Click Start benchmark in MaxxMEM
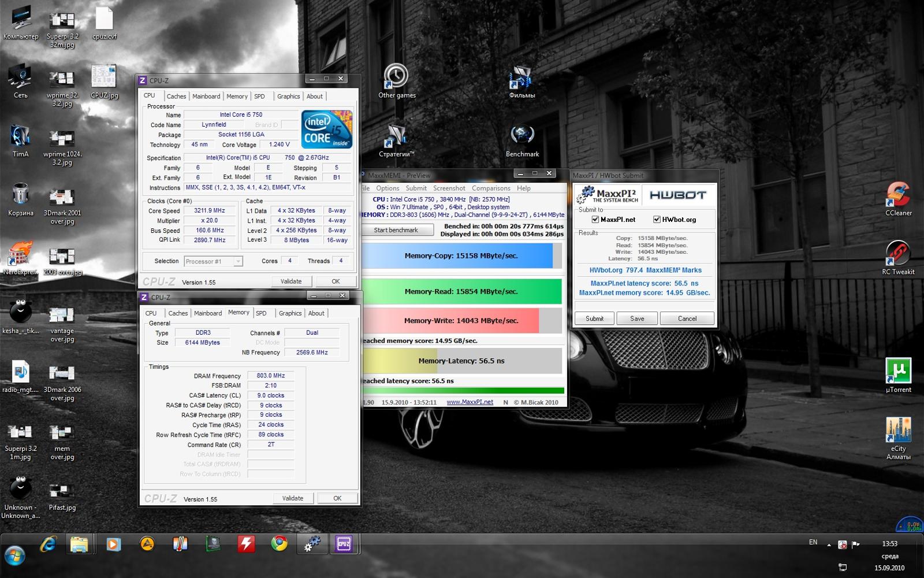This screenshot has height=578, width=924. click(x=397, y=230)
